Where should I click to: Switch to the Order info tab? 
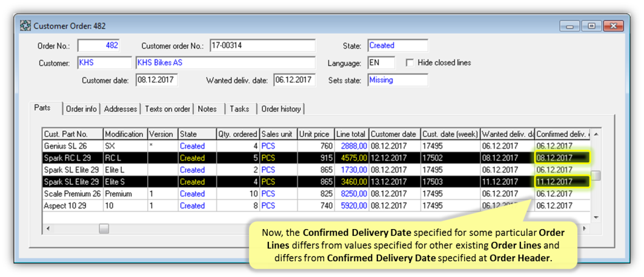click(x=81, y=109)
